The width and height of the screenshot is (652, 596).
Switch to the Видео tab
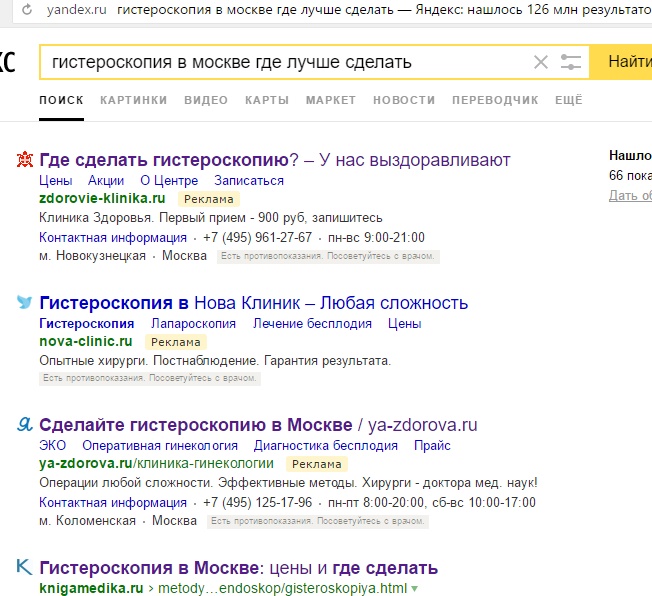click(x=206, y=100)
